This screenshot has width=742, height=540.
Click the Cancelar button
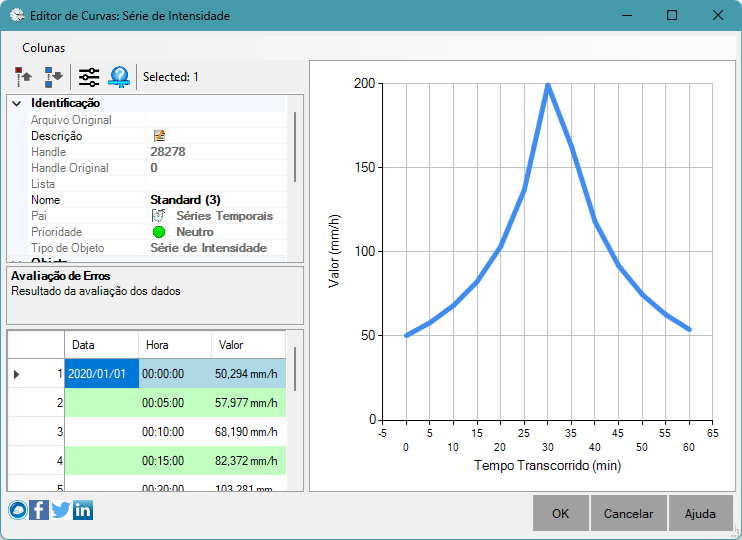point(628,513)
